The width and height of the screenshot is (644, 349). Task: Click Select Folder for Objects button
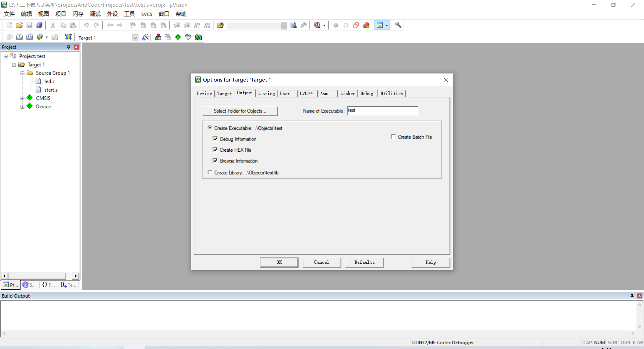pyautogui.click(x=240, y=111)
